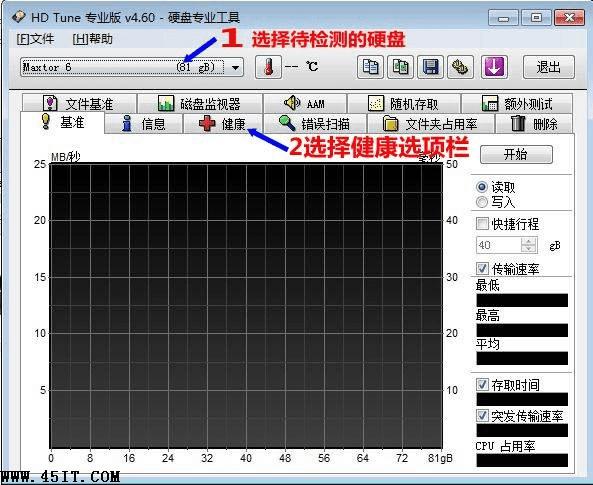593x485 pixels.
Task: Toggle the 突发传输速率 checkbox
Action: click(x=482, y=415)
